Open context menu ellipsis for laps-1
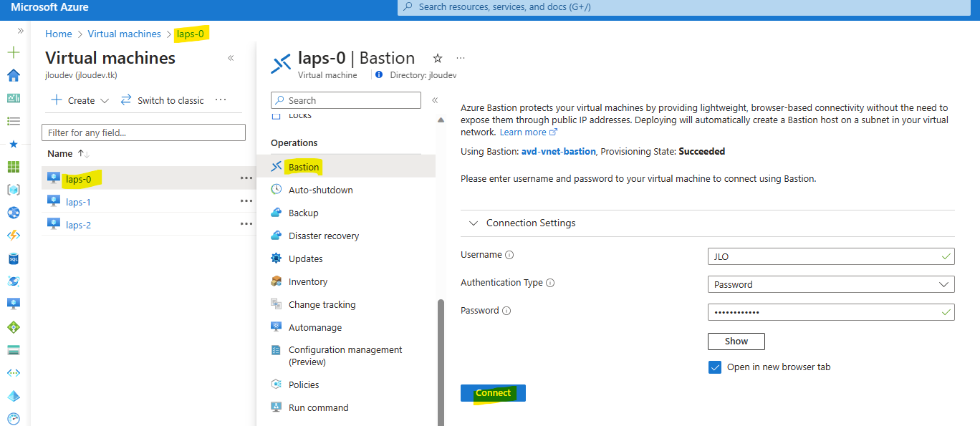The image size is (980, 426). (246, 201)
